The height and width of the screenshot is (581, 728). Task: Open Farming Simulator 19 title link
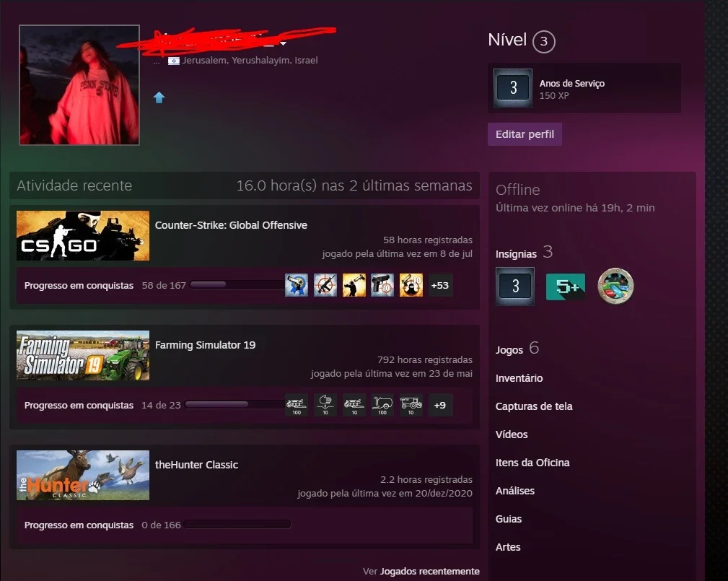pyautogui.click(x=205, y=345)
